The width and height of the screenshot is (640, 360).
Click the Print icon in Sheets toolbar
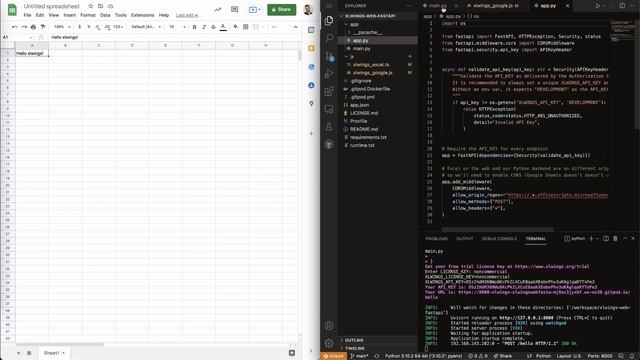click(33, 27)
